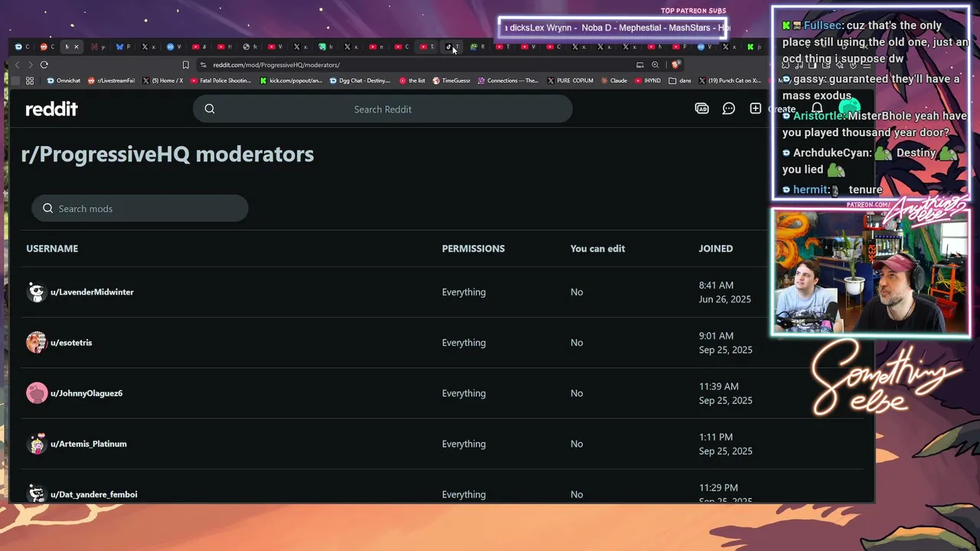This screenshot has width=980, height=551.
Task: Bookmark this page with the bookmark icon
Action: tap(185, 65)
